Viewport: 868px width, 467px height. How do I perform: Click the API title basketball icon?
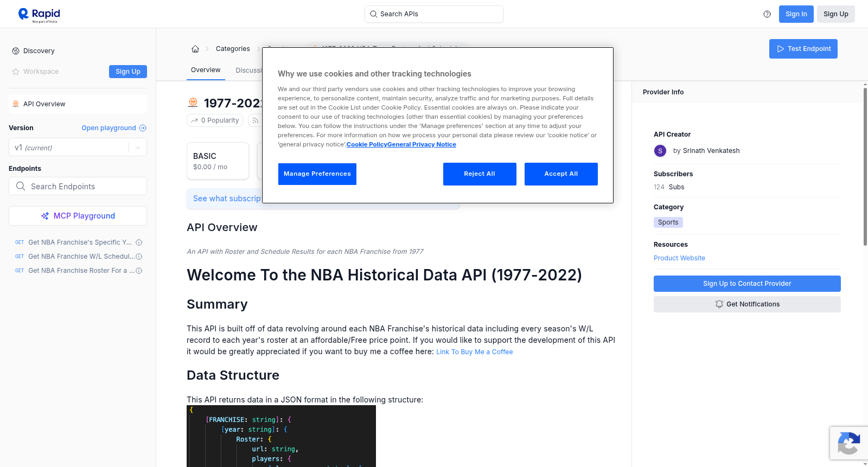click(x=193, y=103)
